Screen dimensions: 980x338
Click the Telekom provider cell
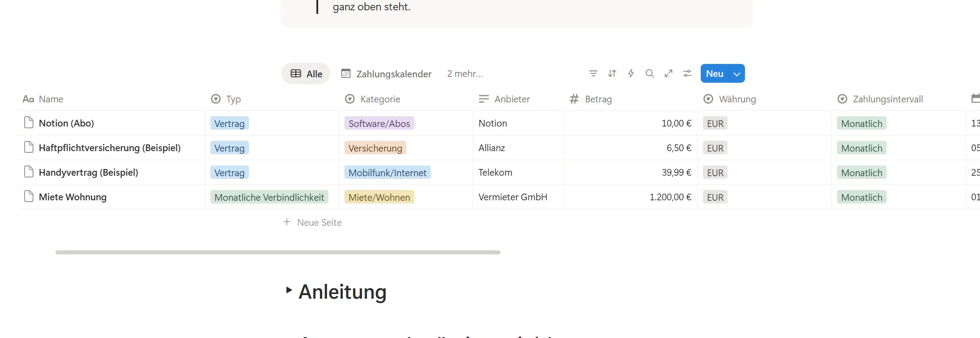(x=518, y=172)
